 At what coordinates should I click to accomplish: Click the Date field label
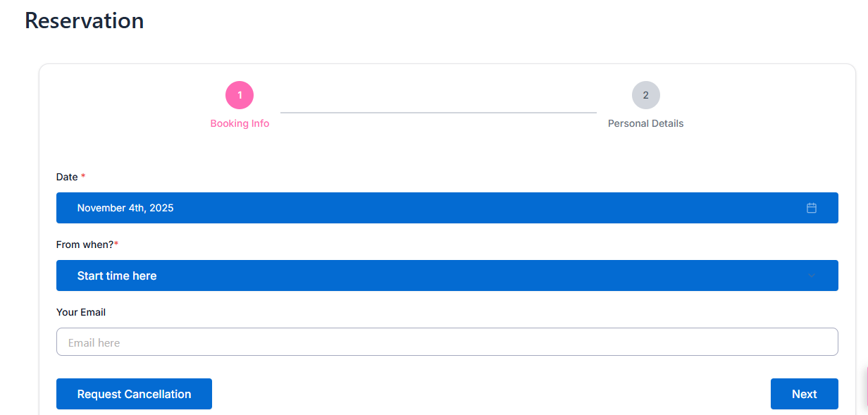(x=67, y=177)
